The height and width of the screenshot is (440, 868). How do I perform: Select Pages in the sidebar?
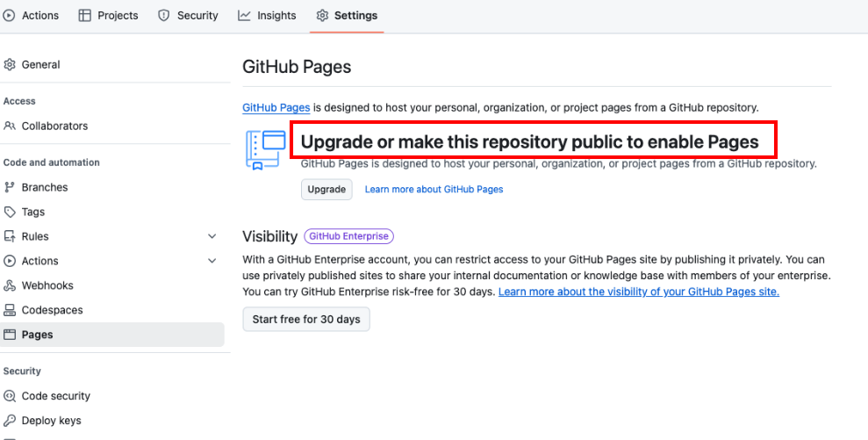click(112, 335)
